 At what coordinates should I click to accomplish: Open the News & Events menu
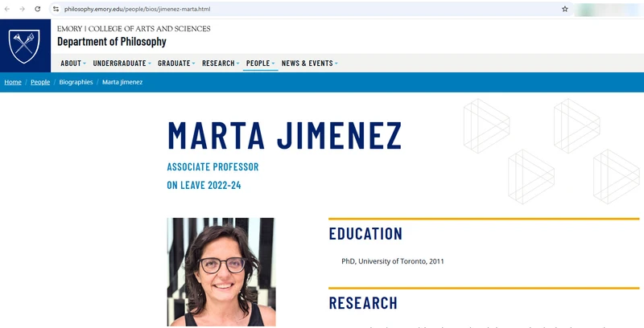[309, 64]
